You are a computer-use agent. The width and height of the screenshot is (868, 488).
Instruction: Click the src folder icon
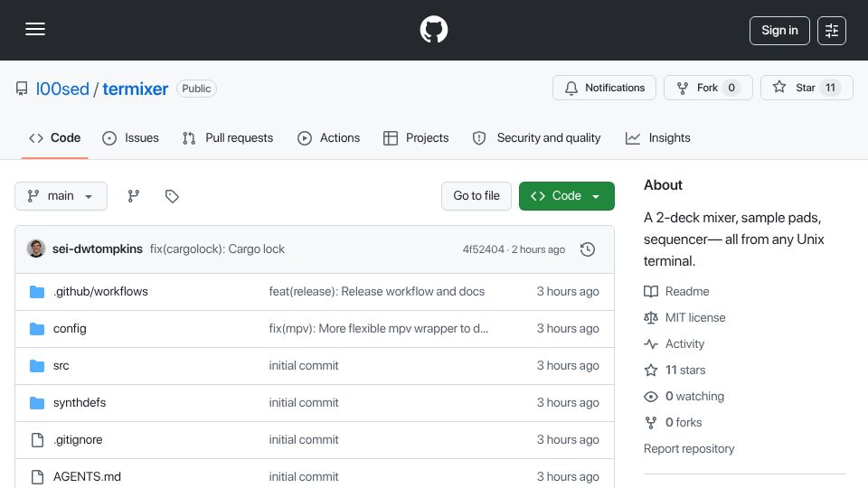click(37, 366)
